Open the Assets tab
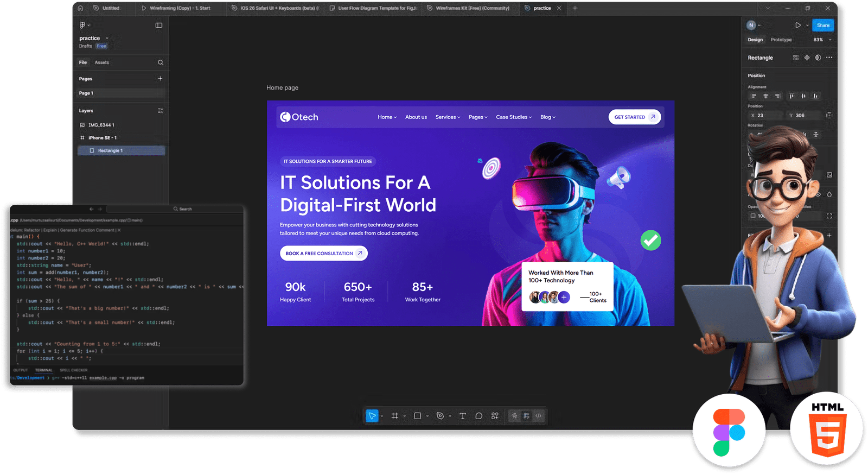The height and width of the screenshot is (474, 868). [102, 62]
